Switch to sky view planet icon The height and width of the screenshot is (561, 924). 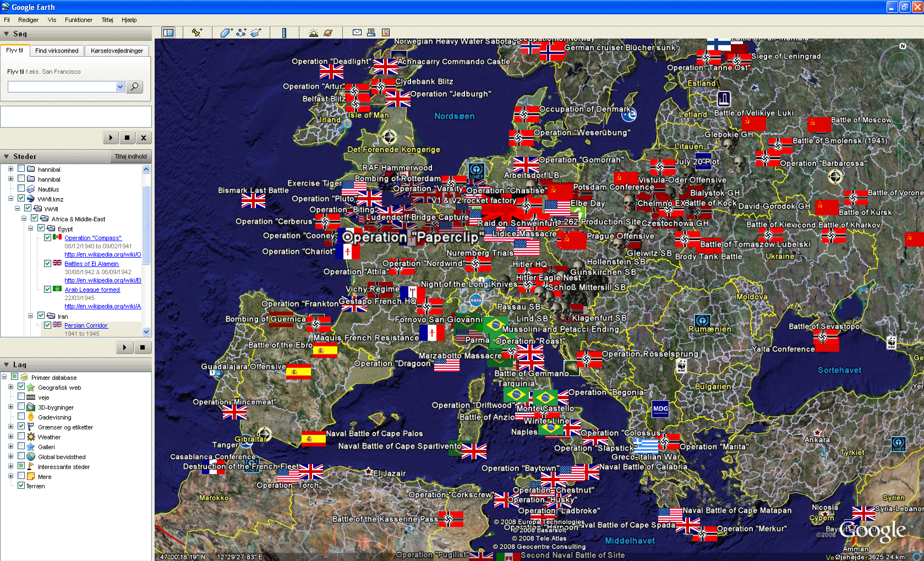pos(328,32)
